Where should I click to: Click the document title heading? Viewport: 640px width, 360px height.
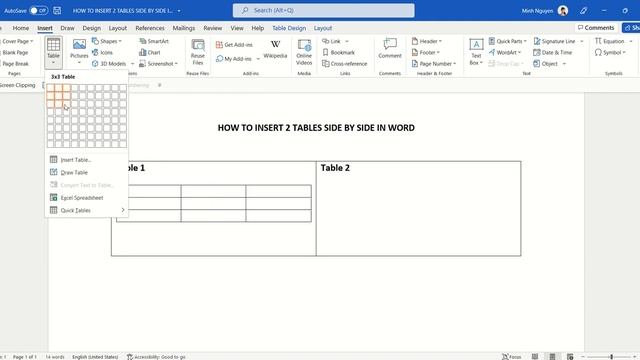click(316, 128)
